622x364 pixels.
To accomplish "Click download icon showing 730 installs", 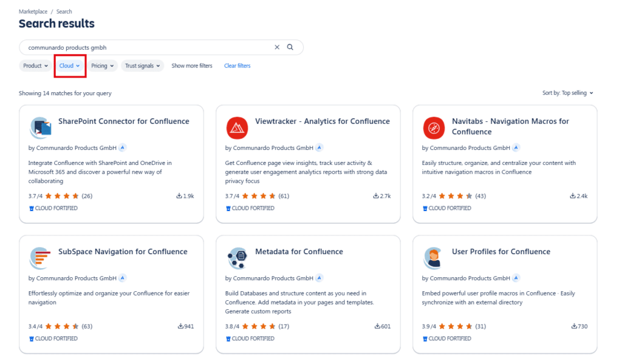I will tap(574, 326).
